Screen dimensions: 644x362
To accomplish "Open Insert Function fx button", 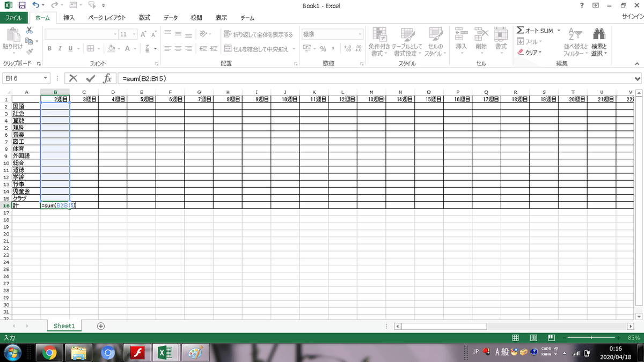I will click(x=107, y=78).
